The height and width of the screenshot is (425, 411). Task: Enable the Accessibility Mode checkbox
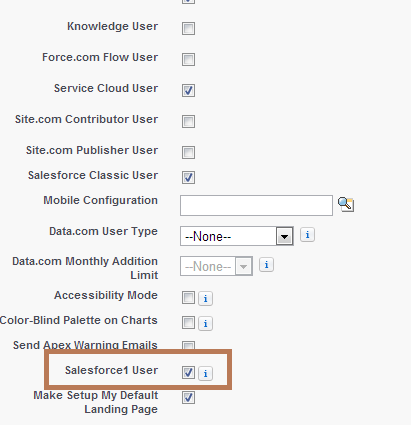click(188, 297)
